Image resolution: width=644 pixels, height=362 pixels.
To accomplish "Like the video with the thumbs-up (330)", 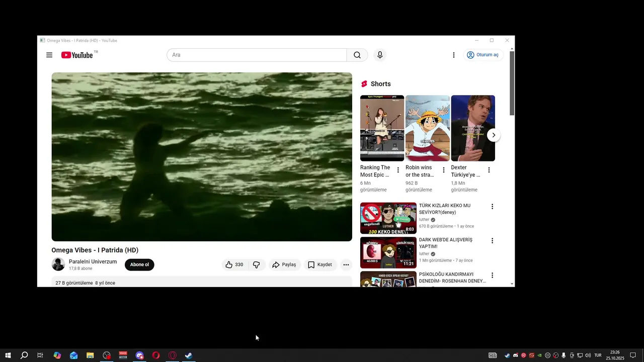I will [x=234, y=264].
